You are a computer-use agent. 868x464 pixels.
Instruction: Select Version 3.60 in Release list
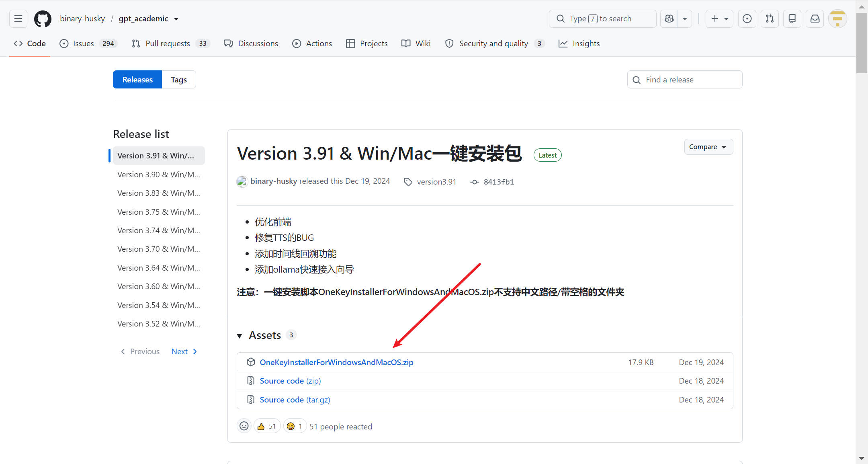pos(159,286)
